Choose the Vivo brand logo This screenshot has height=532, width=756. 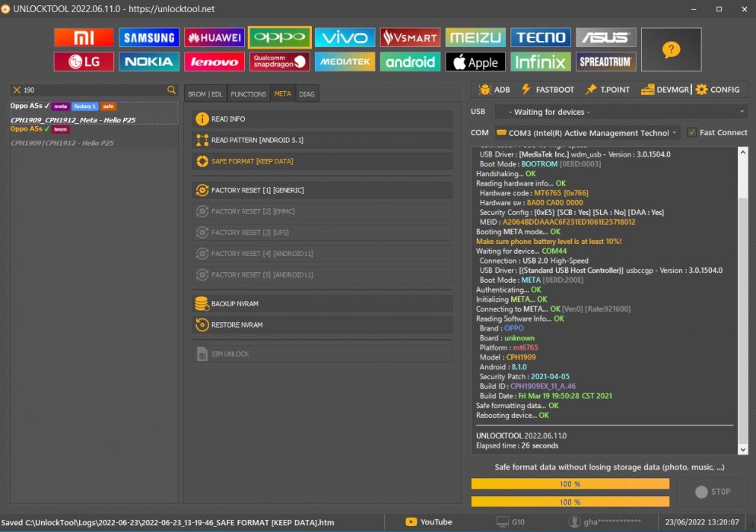(345, 37)
